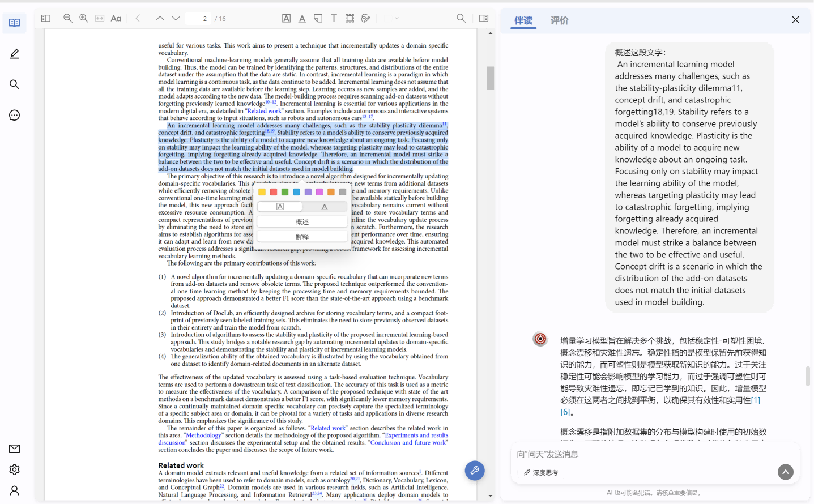Choose underline mode in the popup
Screen dimensions: 814x504
[x=325, y=207]
